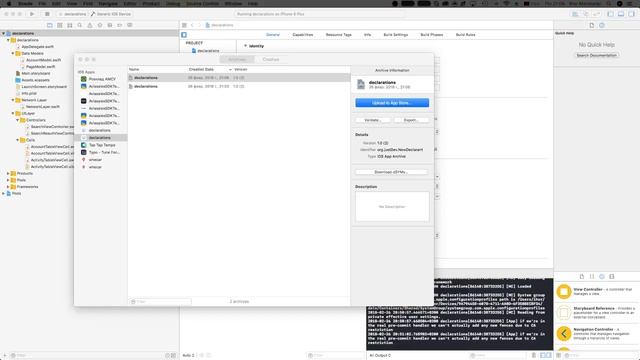Open the related items grid icon in editor
640x360 pixels.
pyautogui.click(x=184, y=25)
